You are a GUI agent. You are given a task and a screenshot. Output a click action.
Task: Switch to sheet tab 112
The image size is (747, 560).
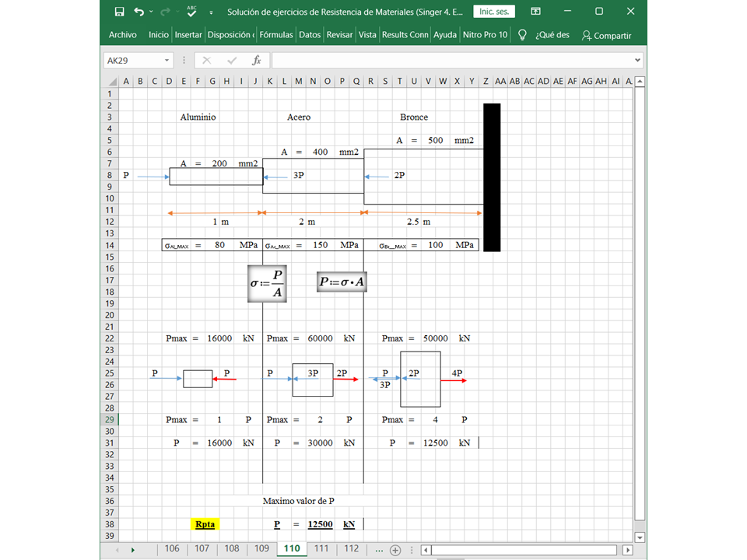point(352,548)
